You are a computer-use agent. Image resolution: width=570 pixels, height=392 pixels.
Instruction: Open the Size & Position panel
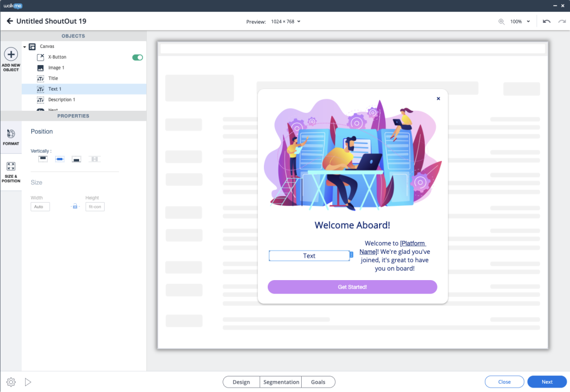click(11, 172)
